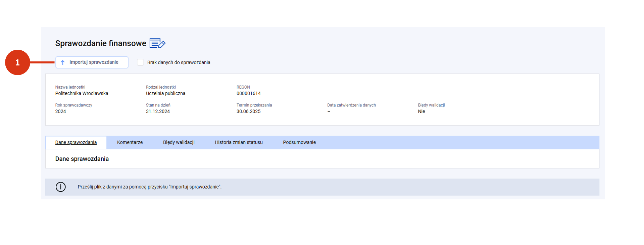Open the Błędy walidacji tab
644x245 pixels.
click(x=179, y=142)
